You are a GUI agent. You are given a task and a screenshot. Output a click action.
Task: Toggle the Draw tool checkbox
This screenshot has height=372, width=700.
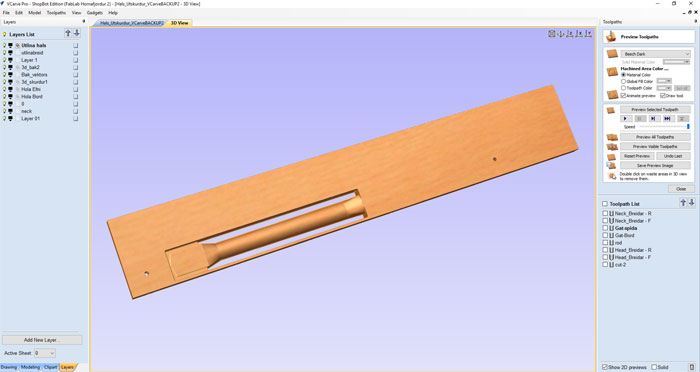point(663,96)
